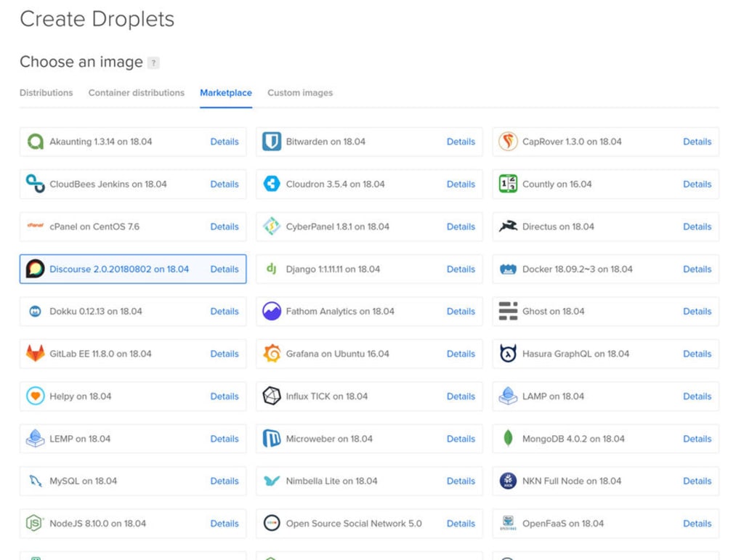
Task: Click the Discourse logo icon
Action: [35, 269]
